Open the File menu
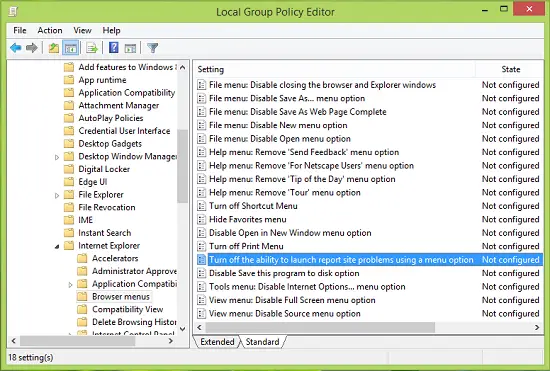 click(x=20, y=31)
